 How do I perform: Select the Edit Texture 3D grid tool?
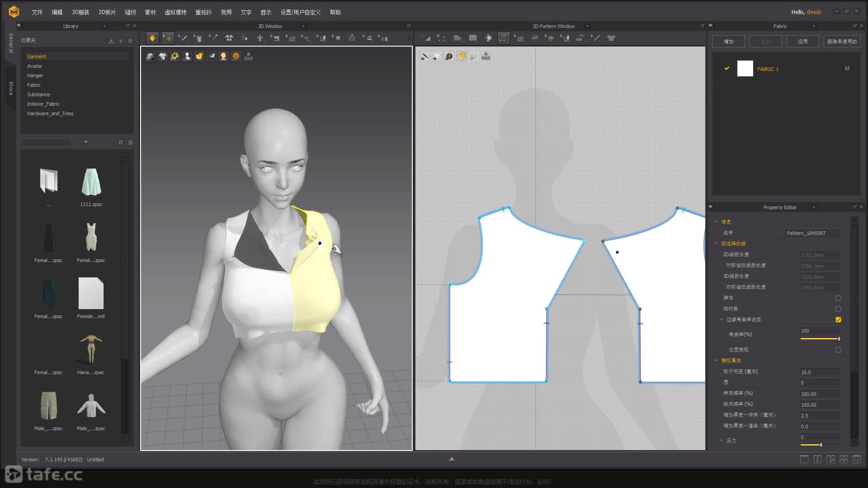291,38
